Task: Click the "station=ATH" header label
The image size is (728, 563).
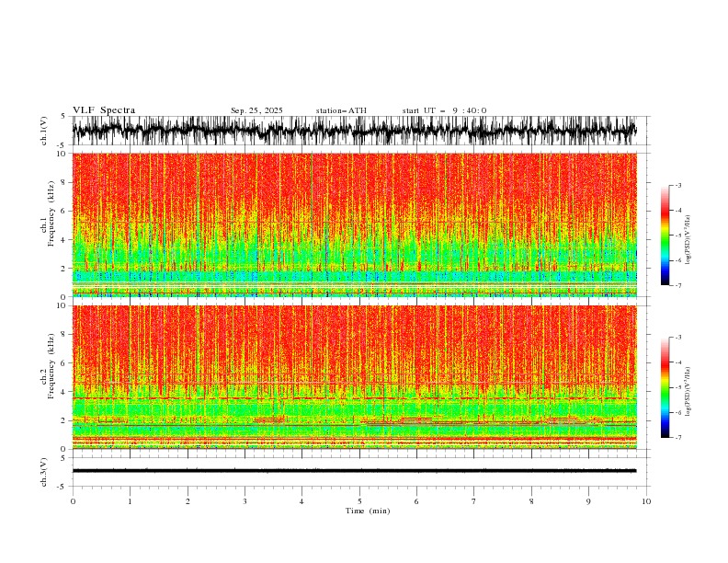Action: [x=341, y=110]
